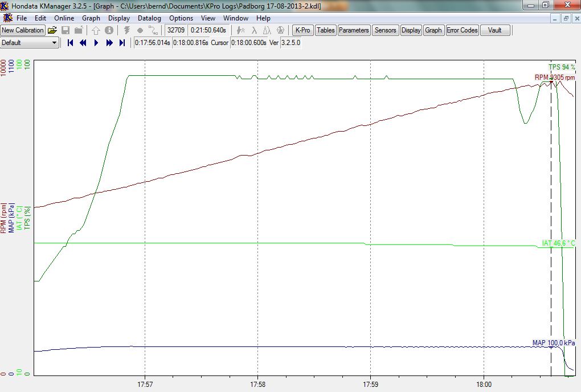Click the open file folder icon
Screen dimensions: 581x392
pos(52,30)
